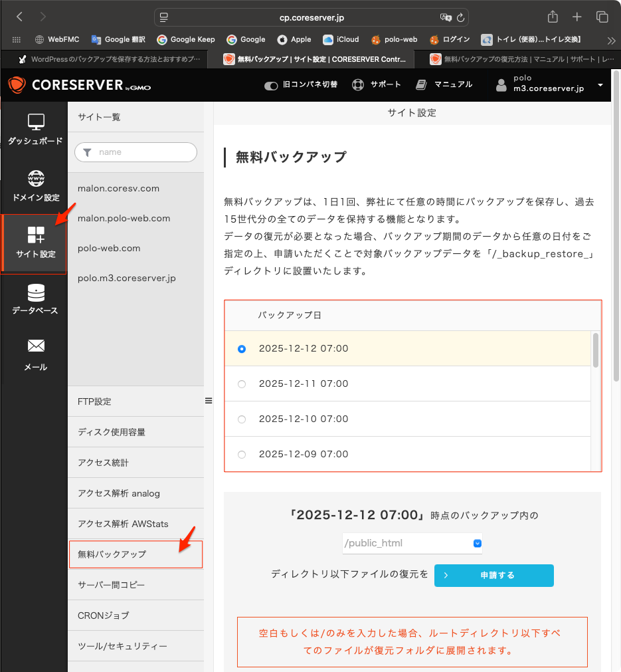The image size is (621, 672).
Task: Expand the polo account menu arrow
Action: 600,85
